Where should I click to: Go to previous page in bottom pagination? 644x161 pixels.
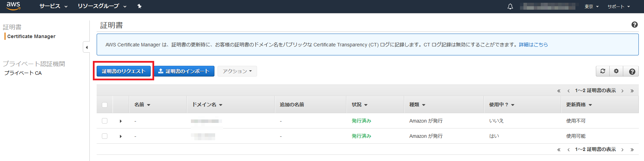pyautogui.click(x=568, y=150)
